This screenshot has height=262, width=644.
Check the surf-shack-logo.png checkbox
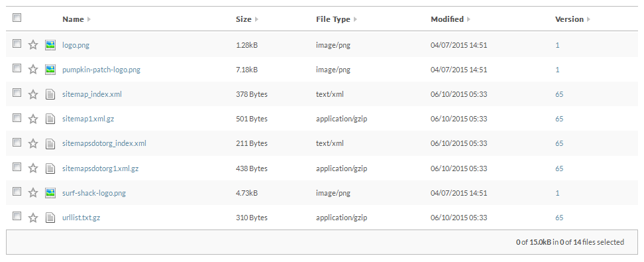[17, 192]
